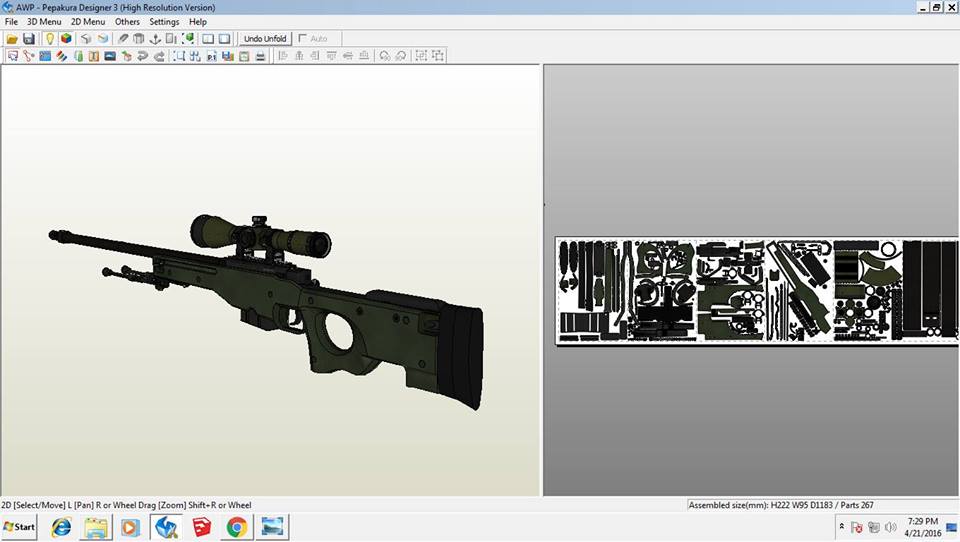Show hidden system tray icons arrow
Screen dimensions: 960x542
(842, 526)
